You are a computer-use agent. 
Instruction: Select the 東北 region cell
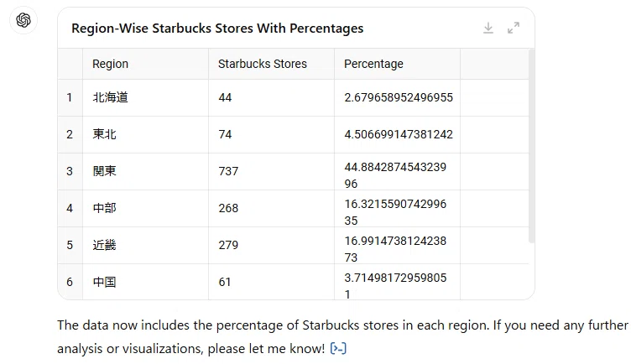[x=146, y=135]
